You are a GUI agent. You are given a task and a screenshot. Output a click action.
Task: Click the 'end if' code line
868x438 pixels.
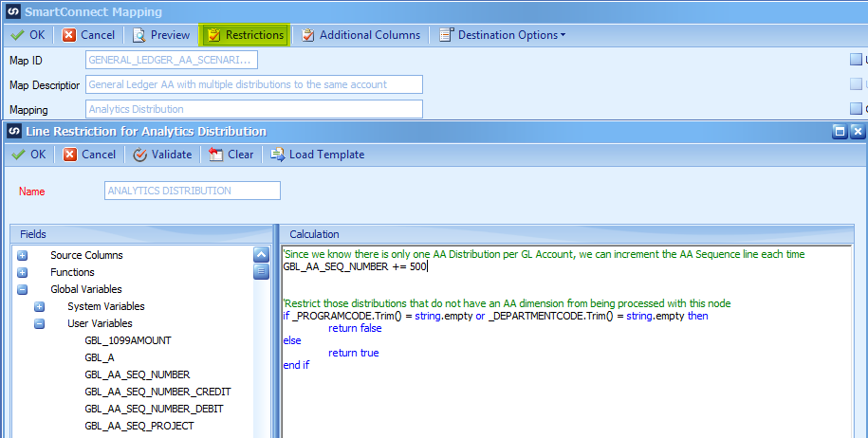[x=296, y=365]
